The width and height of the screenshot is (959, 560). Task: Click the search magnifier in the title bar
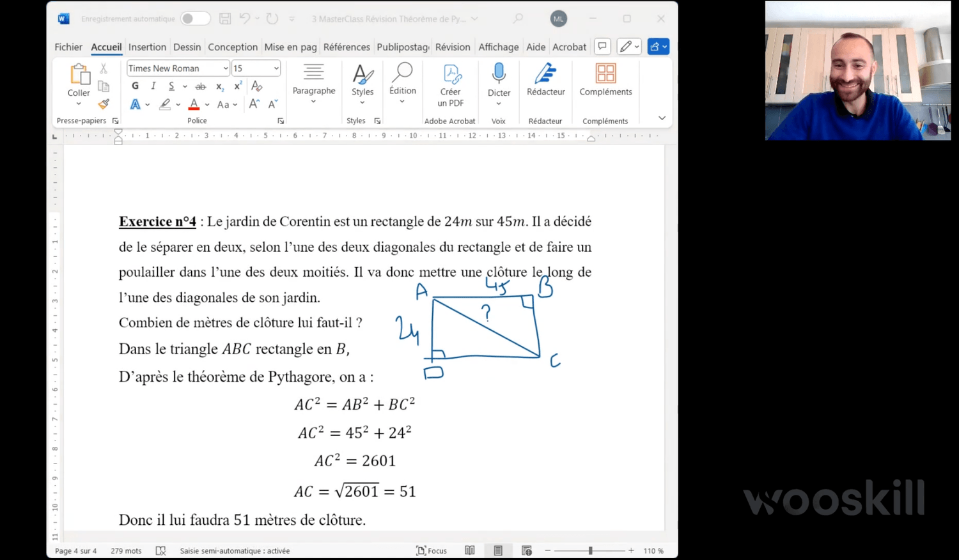pos(518,19)
